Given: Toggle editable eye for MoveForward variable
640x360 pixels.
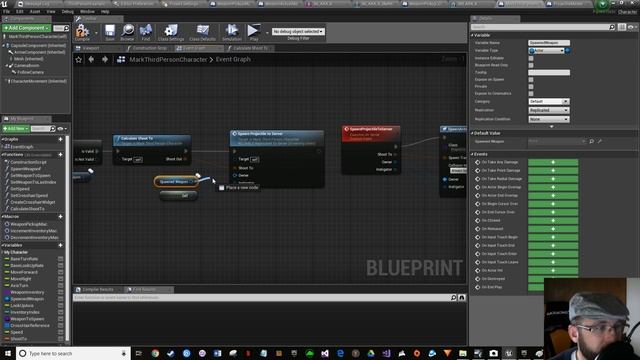Looking at the screenshot, I should (x=60, y=272).
